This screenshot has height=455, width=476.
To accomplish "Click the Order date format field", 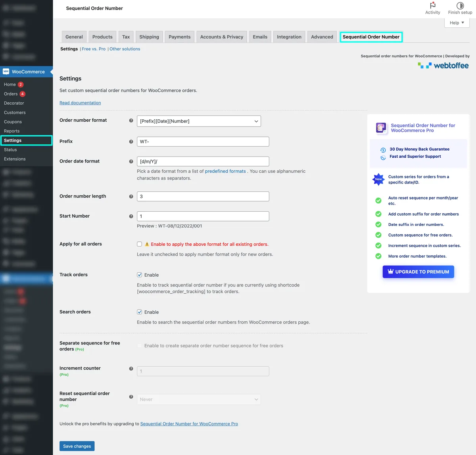I will click(x=203, y=161).
